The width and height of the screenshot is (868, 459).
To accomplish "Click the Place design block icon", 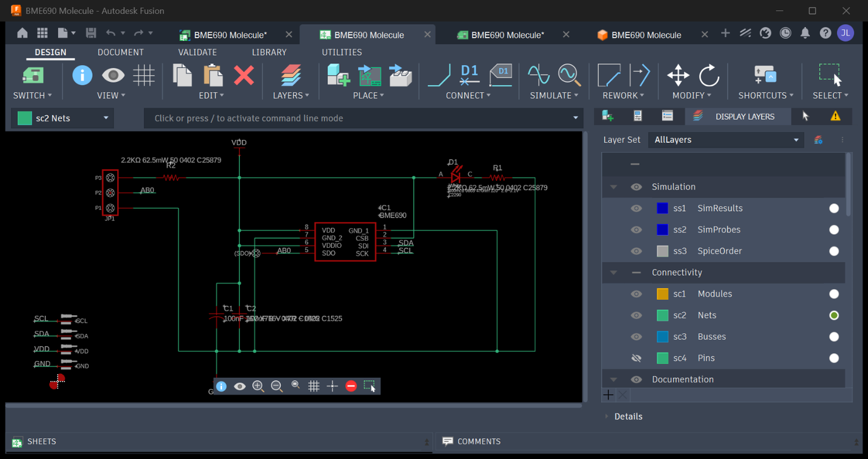I will pos(370,76).
